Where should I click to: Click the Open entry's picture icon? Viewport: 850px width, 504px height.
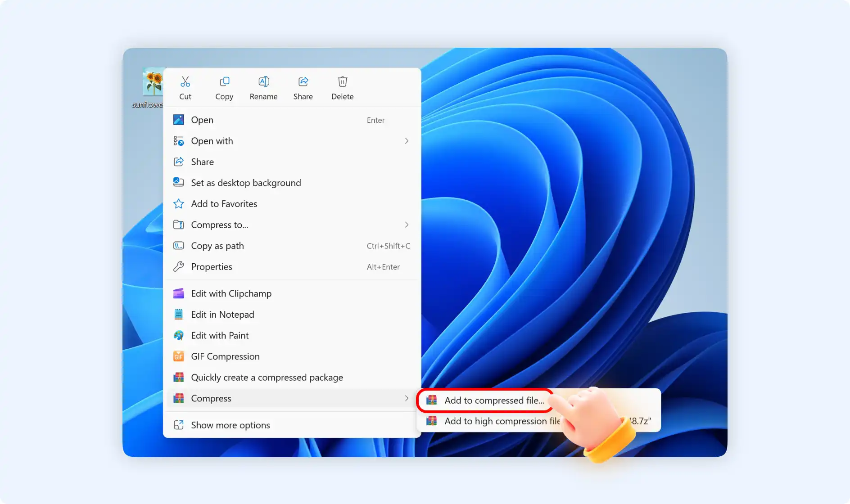179,120
